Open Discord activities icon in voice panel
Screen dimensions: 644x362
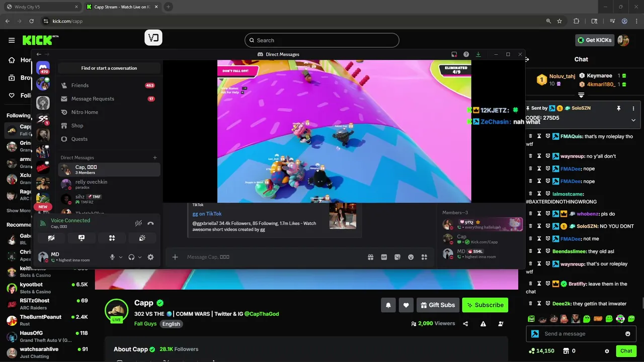click(x=112, y=238)
